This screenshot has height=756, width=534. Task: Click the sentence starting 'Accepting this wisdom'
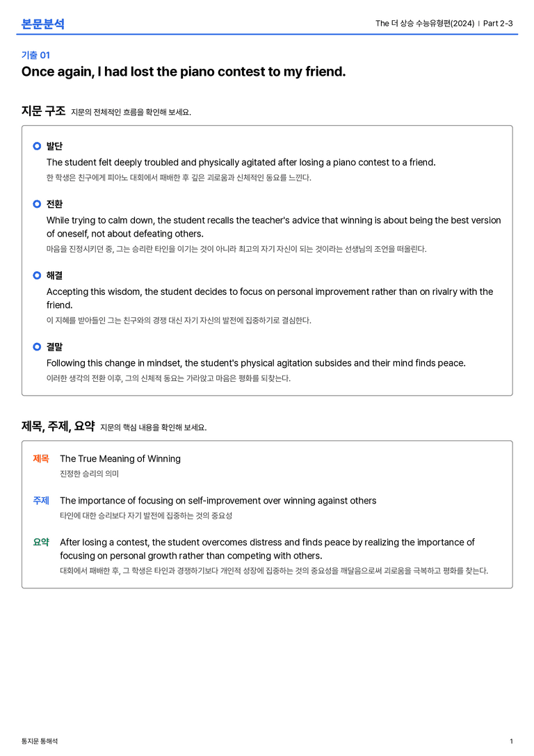click(269, 298)
